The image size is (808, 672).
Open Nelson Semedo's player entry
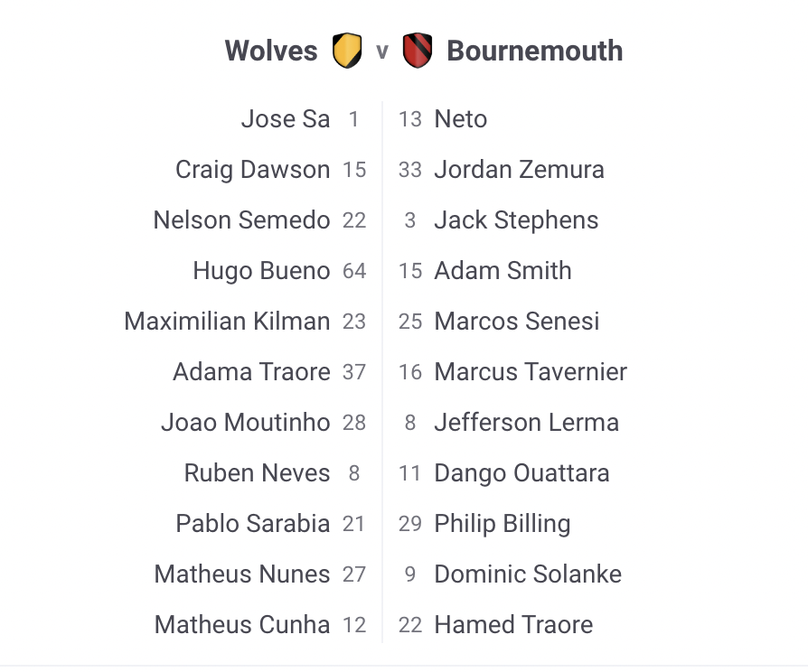pos(241,220)
